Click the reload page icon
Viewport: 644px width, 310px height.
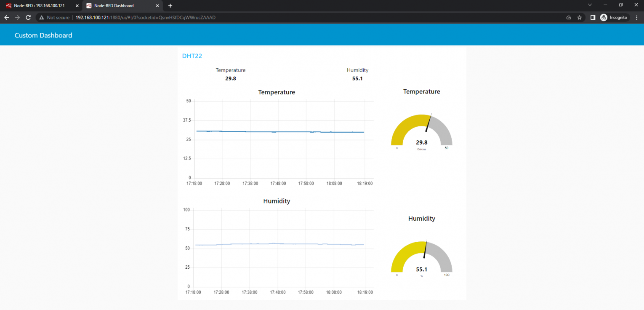point(28,17)
